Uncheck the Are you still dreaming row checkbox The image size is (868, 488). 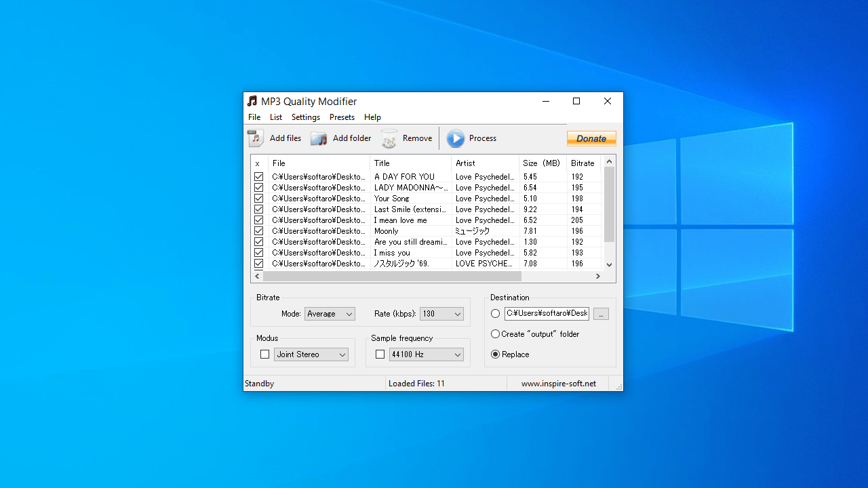pos(258,242)
